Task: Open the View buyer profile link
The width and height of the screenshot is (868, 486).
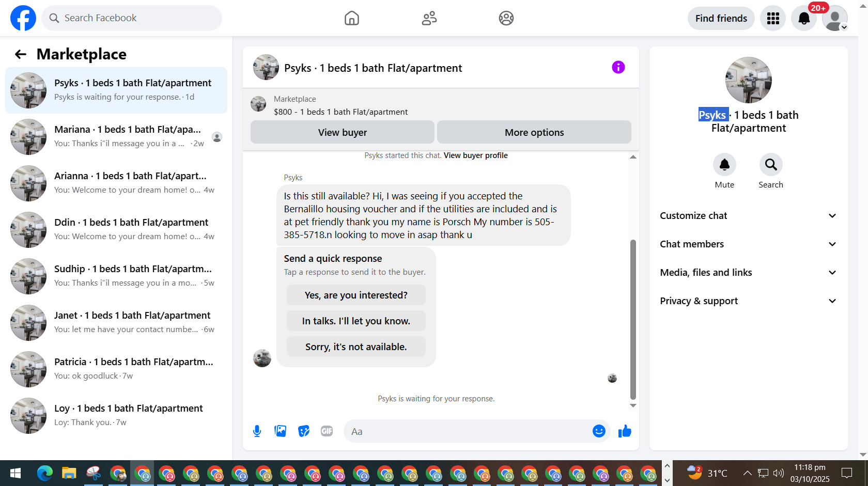Action: pyautogui.click(x=476, y=155)
